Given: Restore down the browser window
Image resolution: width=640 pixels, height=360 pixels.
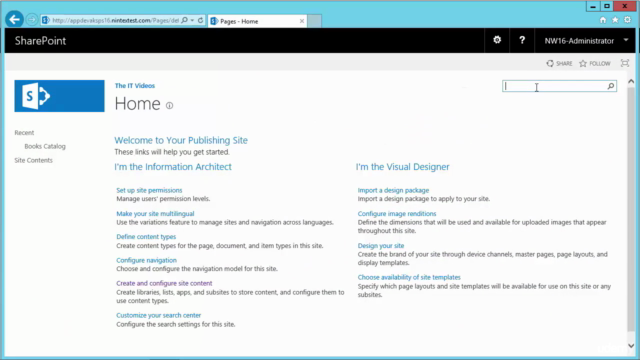Looking at the screenshot, I should 607,6.
